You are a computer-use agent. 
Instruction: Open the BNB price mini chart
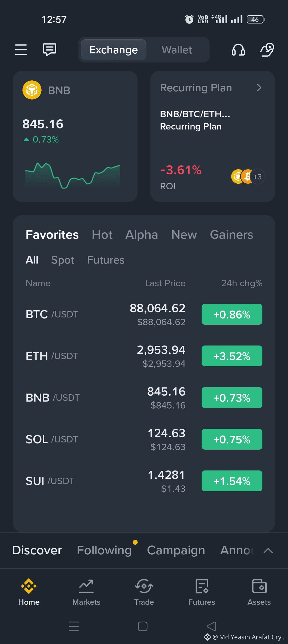click(73, 175)
